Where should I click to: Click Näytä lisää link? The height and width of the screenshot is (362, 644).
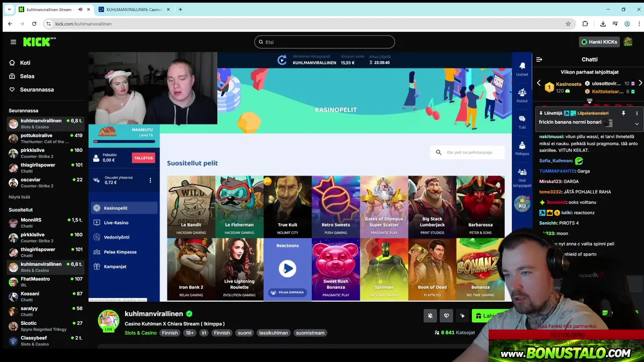tap(19, 197)
